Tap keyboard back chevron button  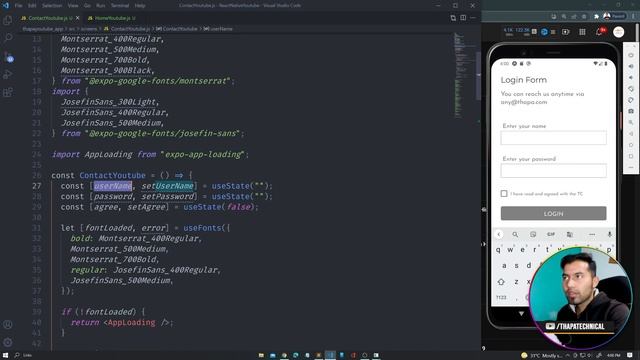(x=499, y=234)
